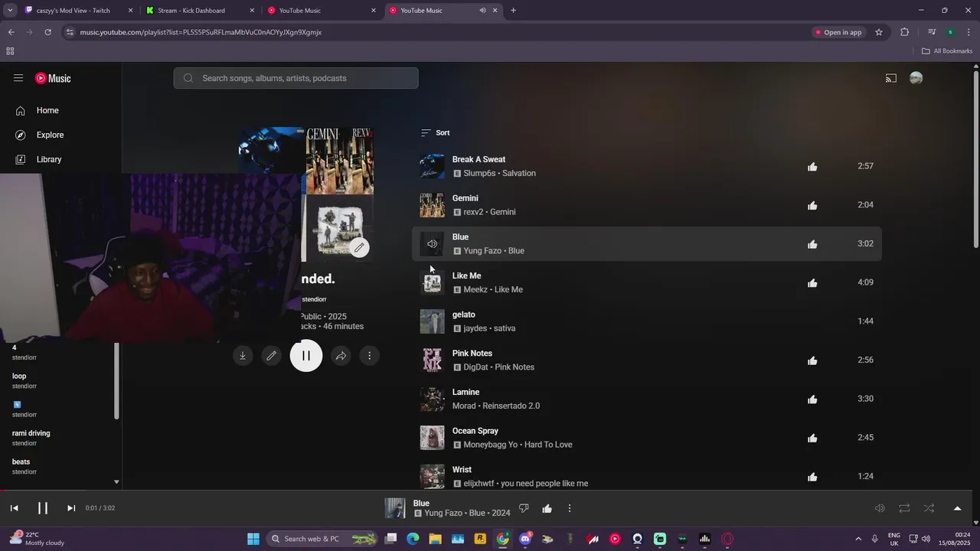Open Morad artist link
This screenshot has width=980, height=551.
coord(464,406)
